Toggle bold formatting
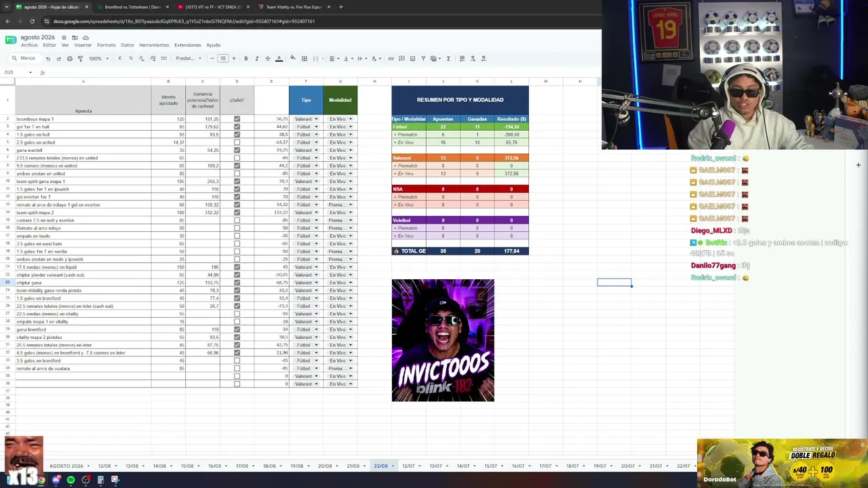This screenshot has height=488, width=868. 245,58
